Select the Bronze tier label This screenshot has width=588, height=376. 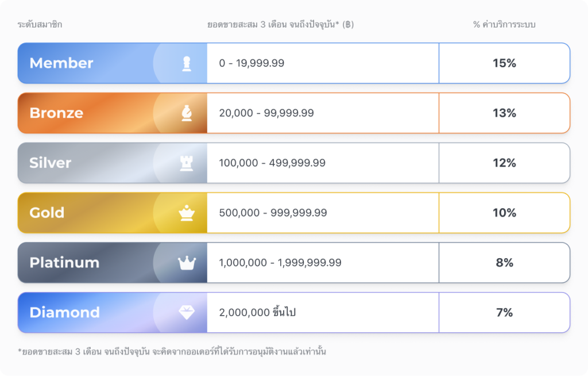point(56,113)
